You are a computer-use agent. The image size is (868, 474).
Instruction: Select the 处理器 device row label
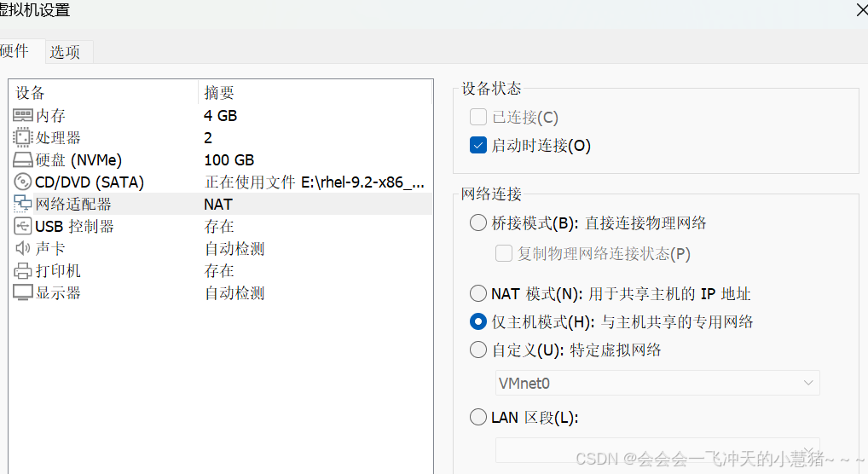58,137
